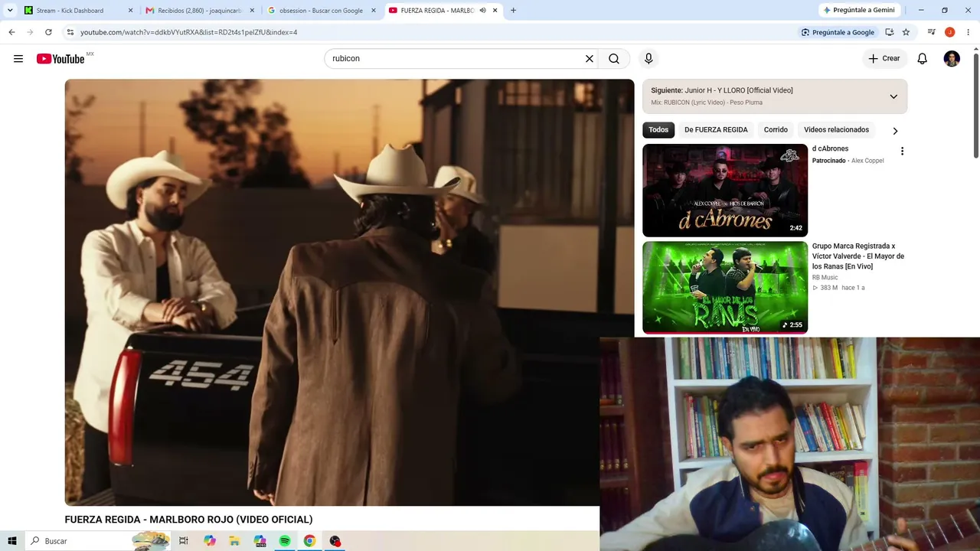Click the Mix: RUBICON playlist subtitle
Screen dimensions: 980x551
pyautogui.click(x=707, y=103)
